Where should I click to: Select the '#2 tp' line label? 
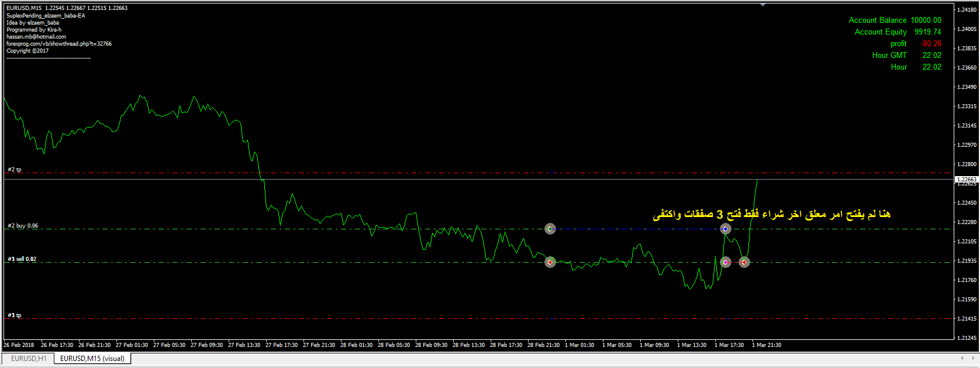[15, 170]
